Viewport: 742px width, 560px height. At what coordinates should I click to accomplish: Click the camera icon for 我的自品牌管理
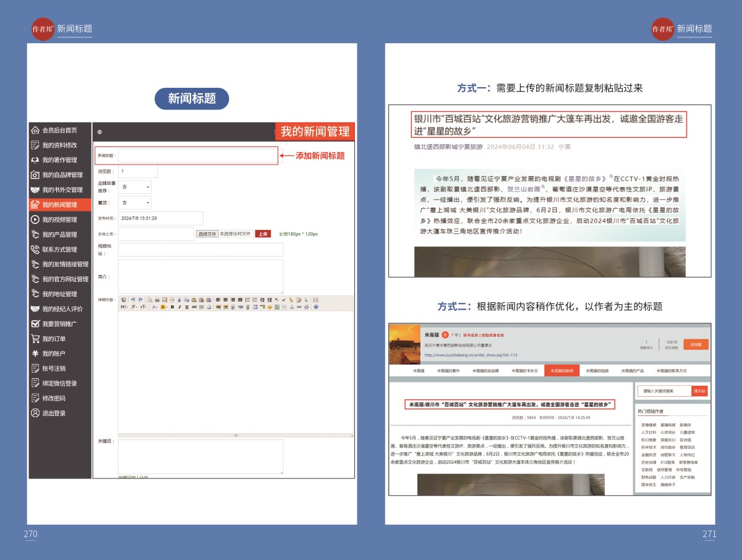tap(35, 175)
